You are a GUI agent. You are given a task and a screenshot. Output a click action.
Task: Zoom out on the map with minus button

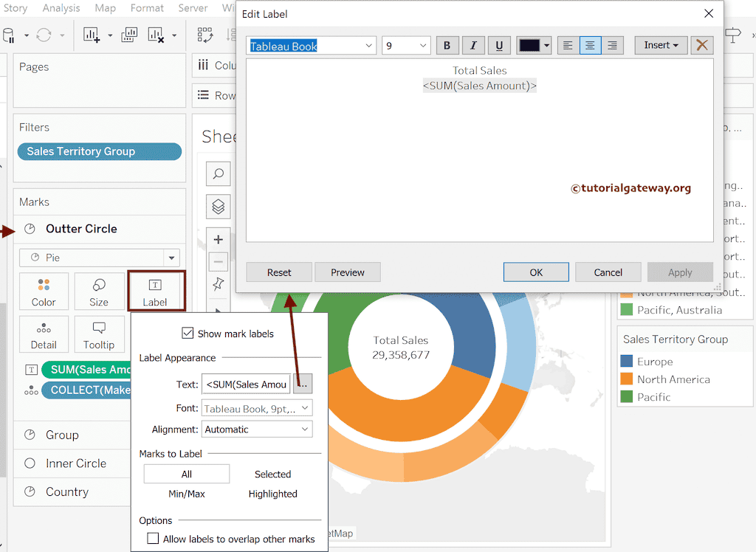[x=219, y=262]
